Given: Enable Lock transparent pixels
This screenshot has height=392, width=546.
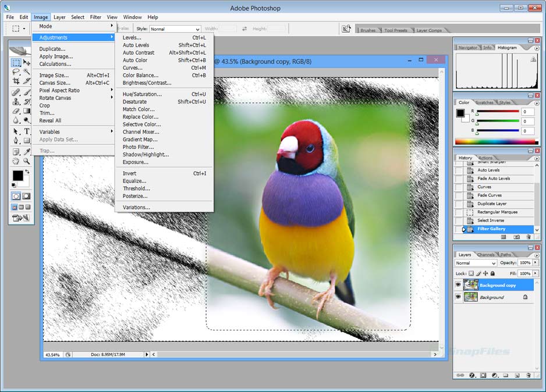Looking at the screenshot, I should [x=470, y=273].
